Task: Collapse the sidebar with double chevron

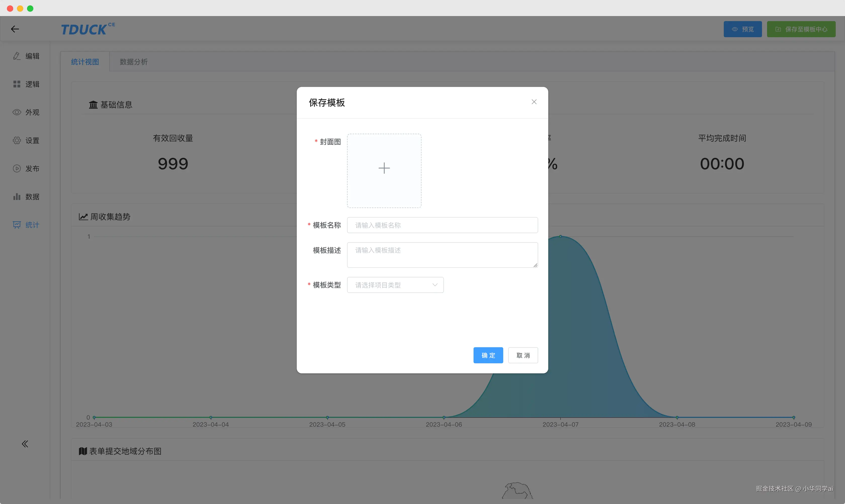Action: click(x=25, y=444)
